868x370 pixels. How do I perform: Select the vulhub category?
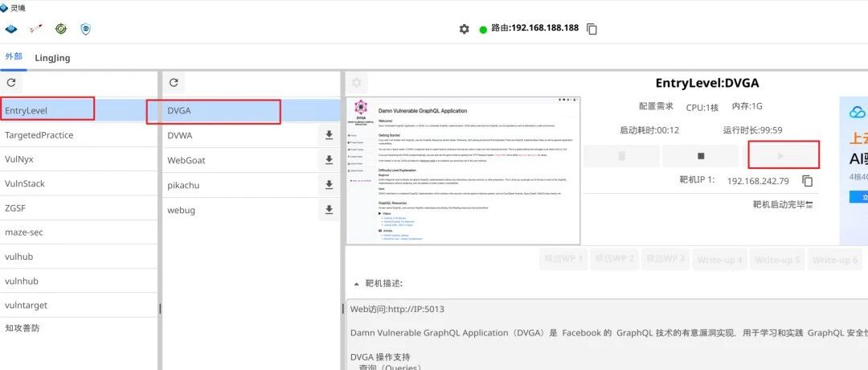tap(79, 257)
